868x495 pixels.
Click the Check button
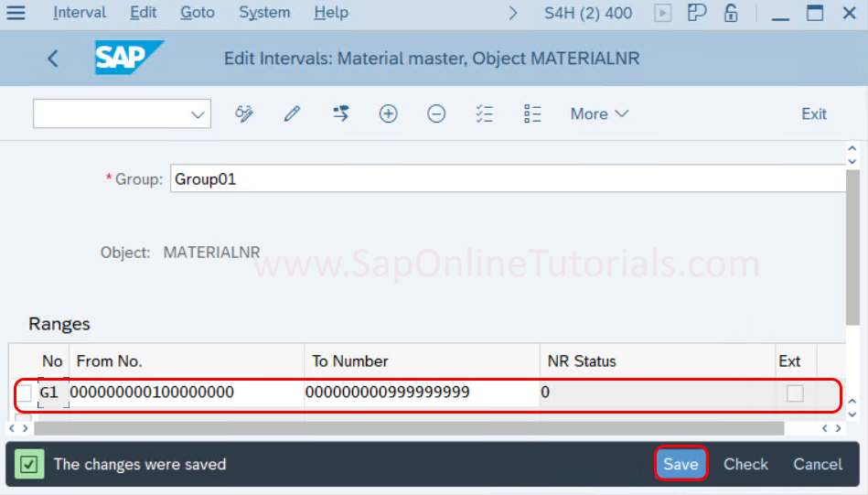tap(745, 464)
